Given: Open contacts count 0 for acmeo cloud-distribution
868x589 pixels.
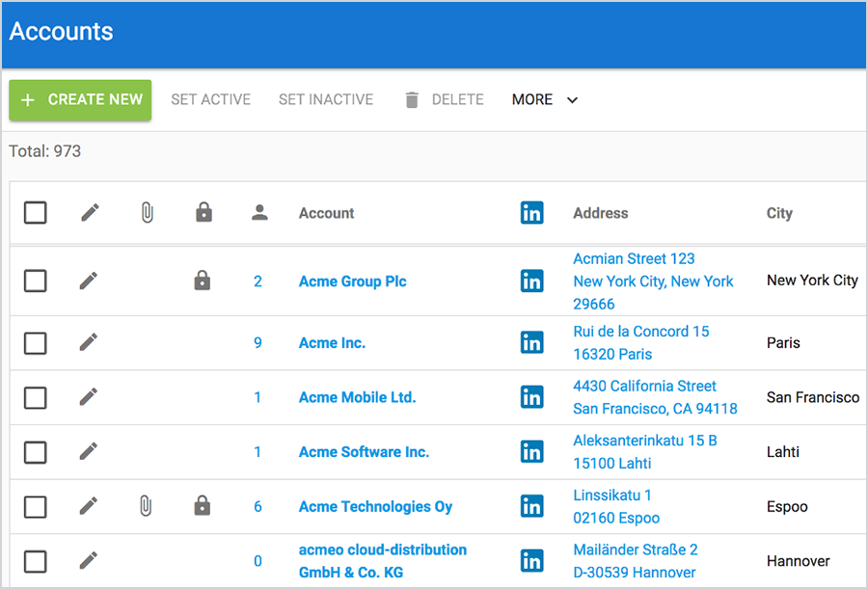Looking at the screenshot, I should click(258, 561).
